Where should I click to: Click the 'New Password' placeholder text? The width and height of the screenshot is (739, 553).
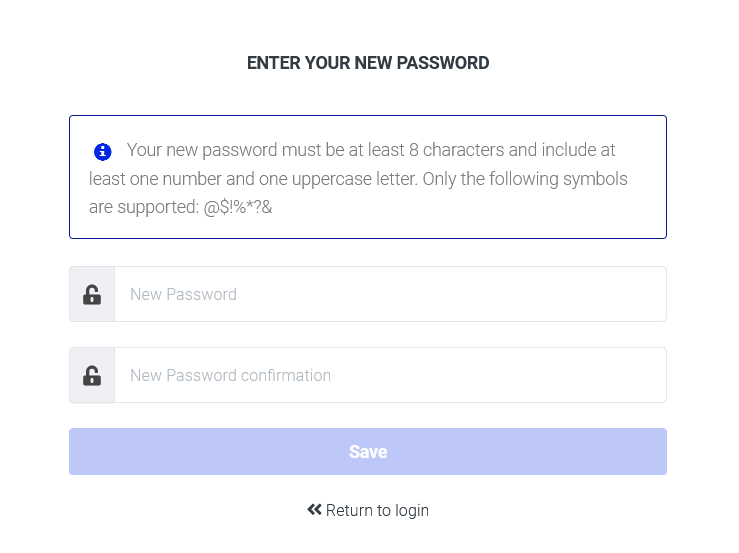coord(183,294)
